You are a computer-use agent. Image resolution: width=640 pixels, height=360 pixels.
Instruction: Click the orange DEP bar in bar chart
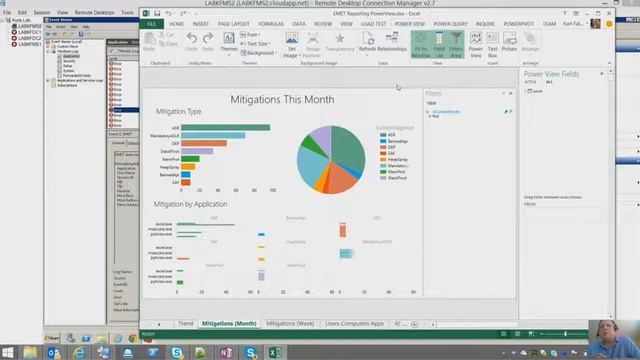[204, 143]
